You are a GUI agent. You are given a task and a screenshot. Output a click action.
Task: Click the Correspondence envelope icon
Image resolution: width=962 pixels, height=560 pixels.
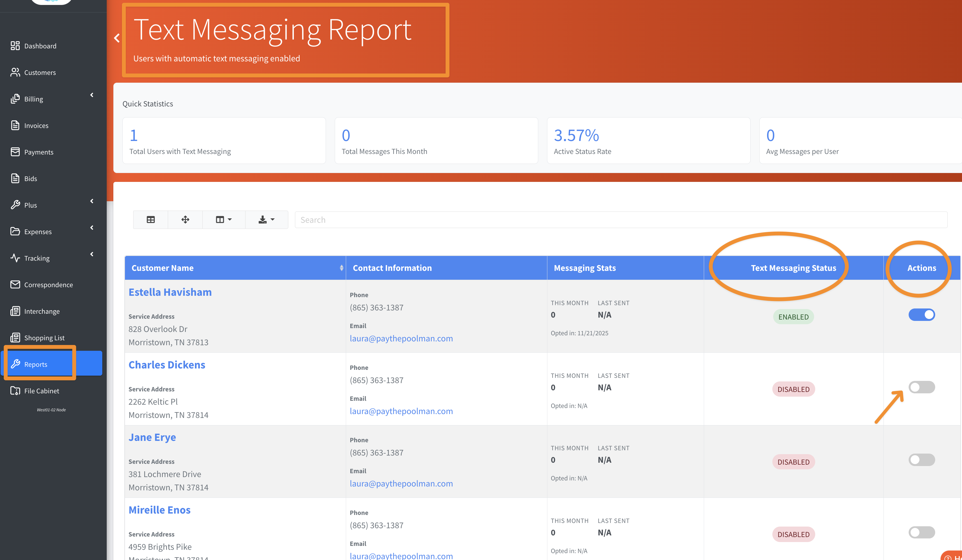point(15,284)
